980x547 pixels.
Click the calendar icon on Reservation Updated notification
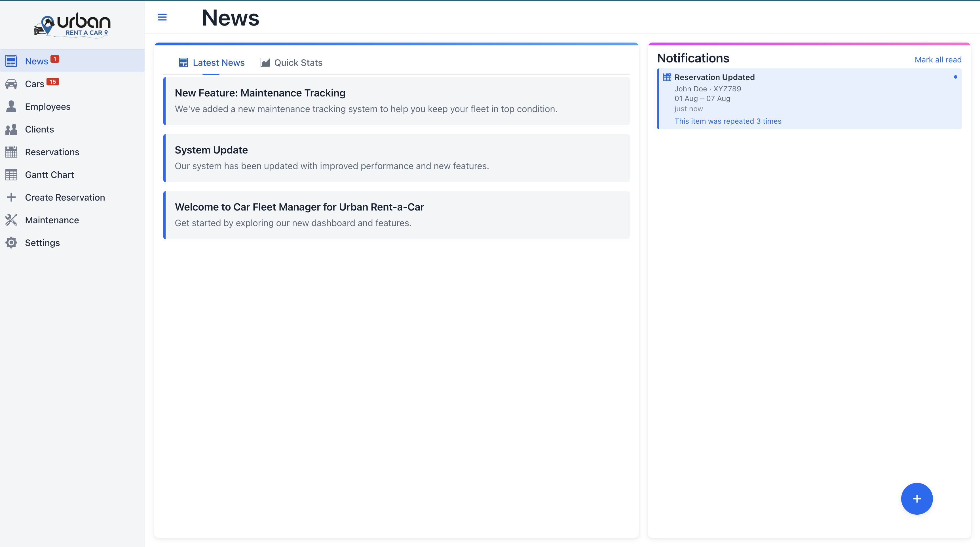(x=667, y=77)
